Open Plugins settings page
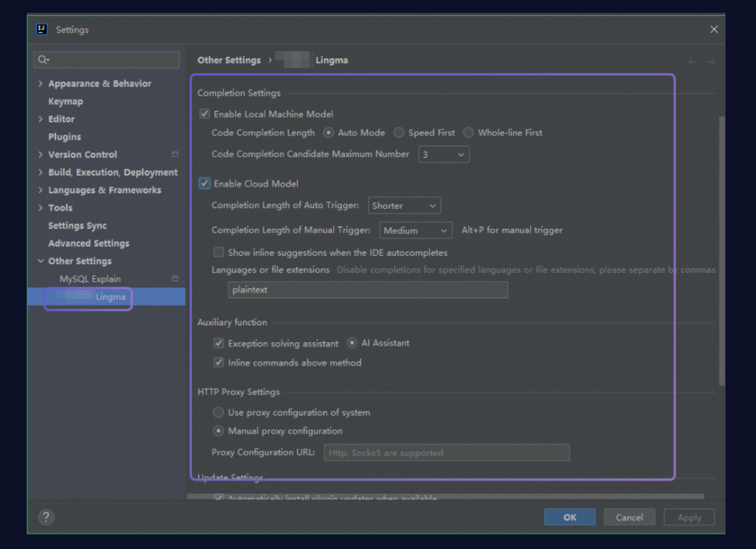 pyautogui.click(x=65, y=137)
